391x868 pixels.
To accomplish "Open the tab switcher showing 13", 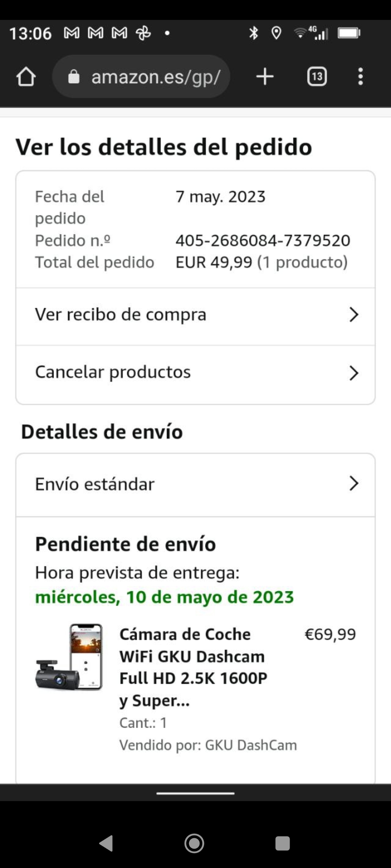I will click(317, 77).
